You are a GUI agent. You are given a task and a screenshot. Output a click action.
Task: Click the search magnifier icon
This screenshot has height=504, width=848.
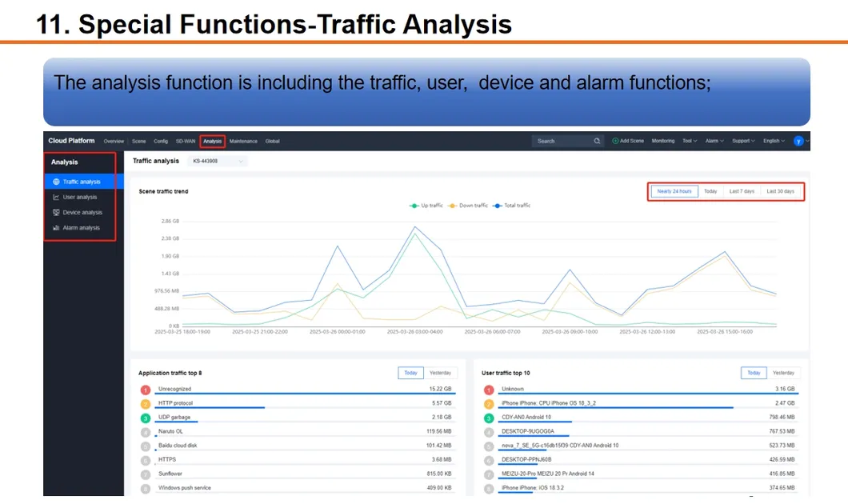tap(597, 141)
